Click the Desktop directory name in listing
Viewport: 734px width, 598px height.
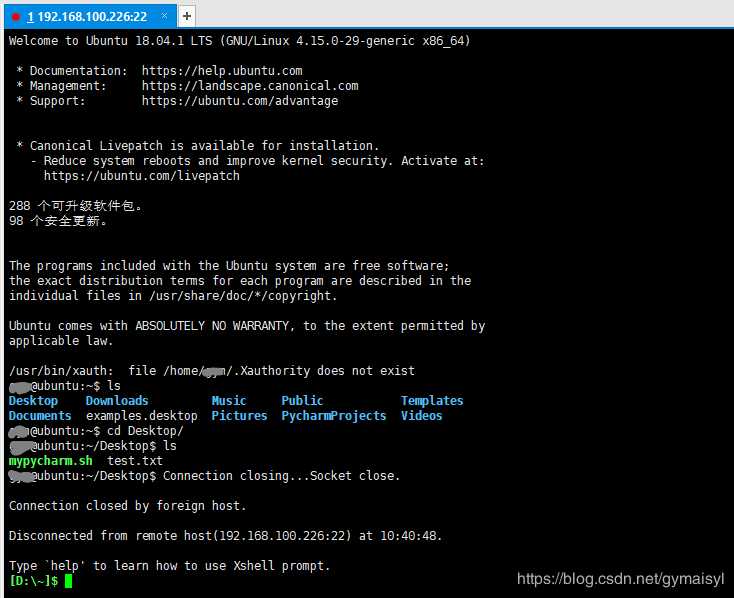[x=33, y=401]
